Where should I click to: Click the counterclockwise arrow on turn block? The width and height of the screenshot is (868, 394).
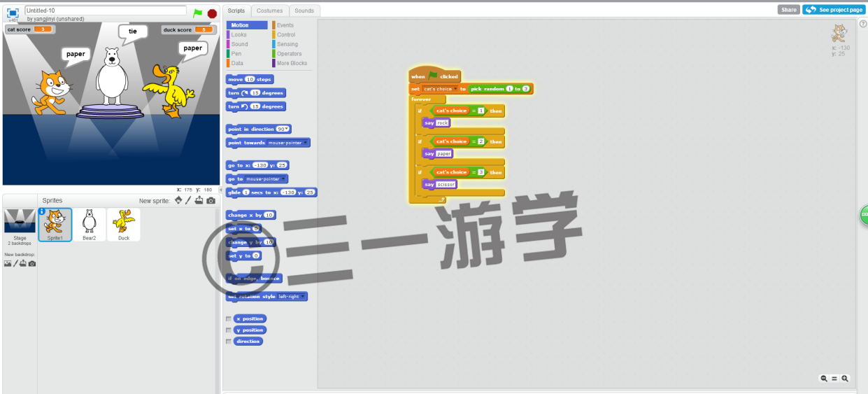click(x=246, y=106)
